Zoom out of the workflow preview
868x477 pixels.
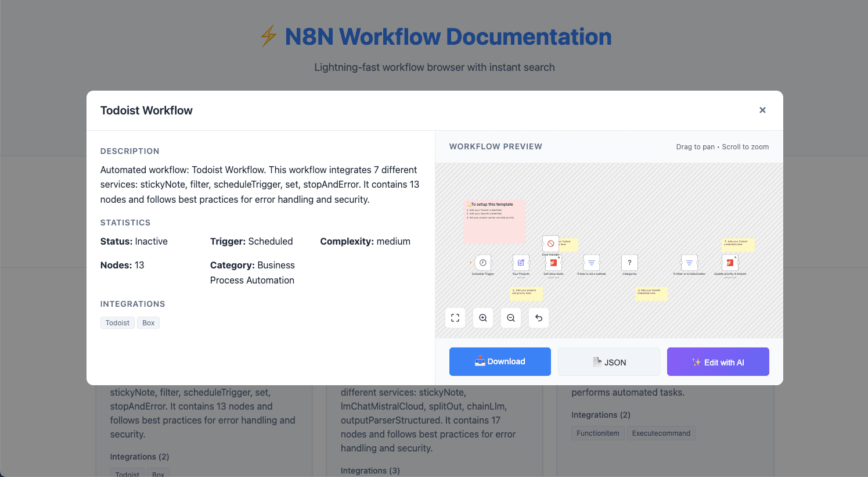511,318
